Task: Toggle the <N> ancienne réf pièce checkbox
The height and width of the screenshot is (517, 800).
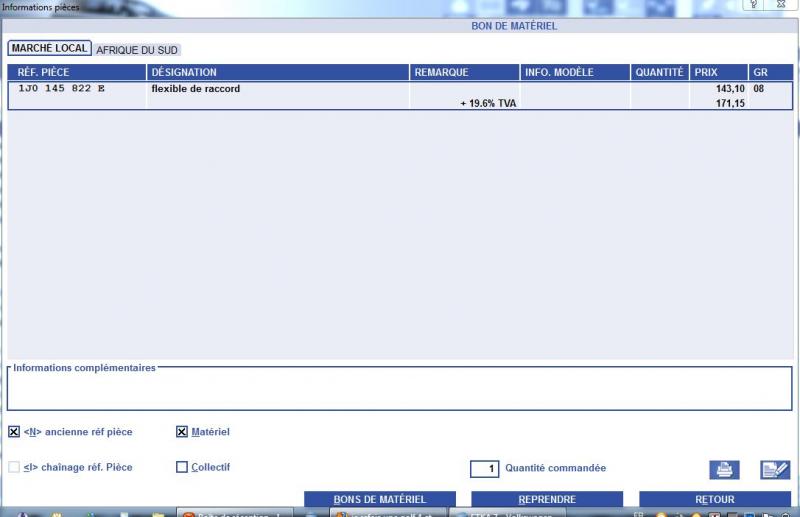Action: coord(14,432)
